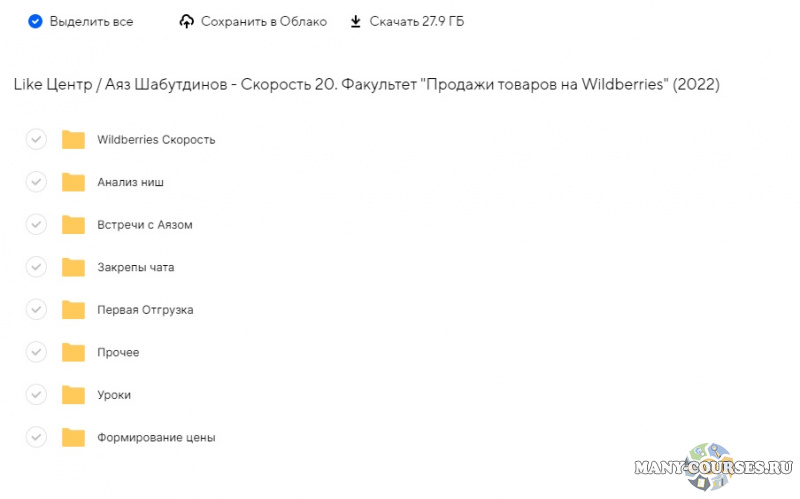Check the Wildberries Скорость folder checkbox
This screenshot has height=499, width=800.
pos(36,140)
